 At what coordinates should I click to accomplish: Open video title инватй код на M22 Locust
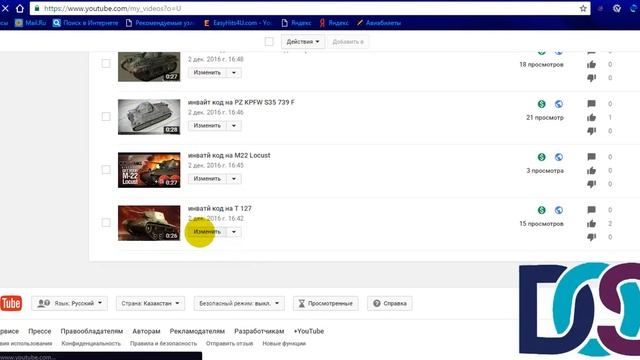tap(229, 156)
